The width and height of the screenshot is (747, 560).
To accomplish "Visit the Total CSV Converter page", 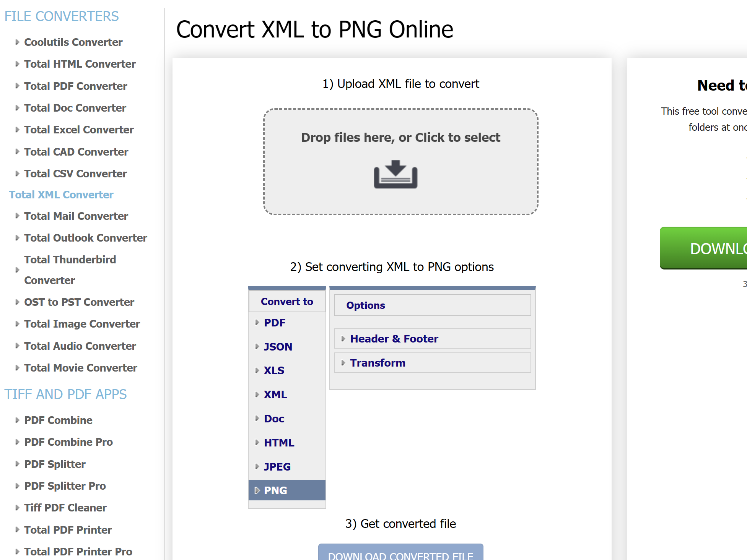I will pyautogui.click(x=76, y=174).
